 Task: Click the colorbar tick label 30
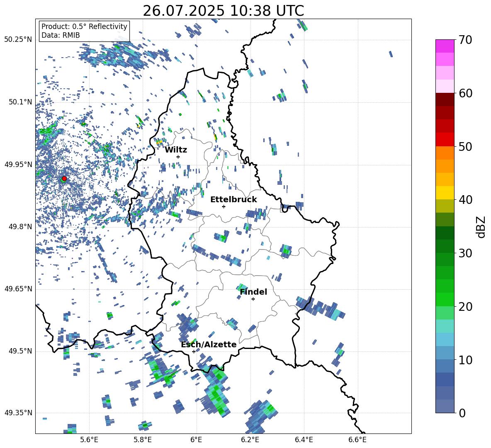click(x=465, y=253)
